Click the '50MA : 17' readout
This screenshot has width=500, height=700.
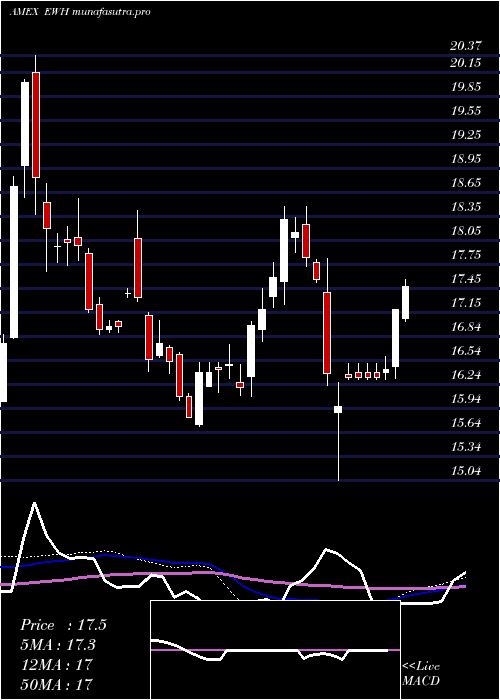coord(56,684)
